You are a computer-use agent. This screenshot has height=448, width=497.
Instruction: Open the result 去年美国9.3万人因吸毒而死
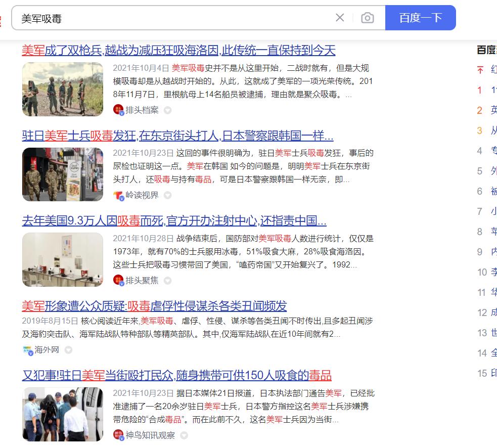[x=174, y=220]
